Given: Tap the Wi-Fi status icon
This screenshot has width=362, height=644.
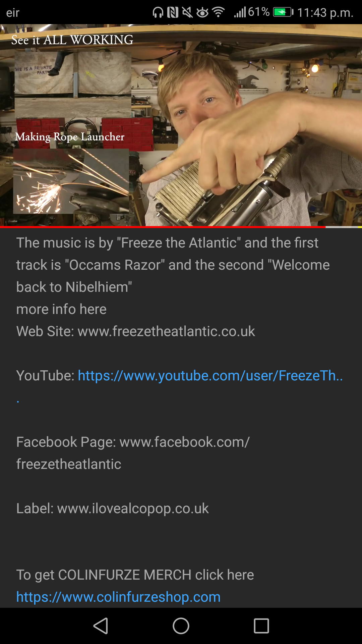Looking at the screenshot, I should point(218,13).
